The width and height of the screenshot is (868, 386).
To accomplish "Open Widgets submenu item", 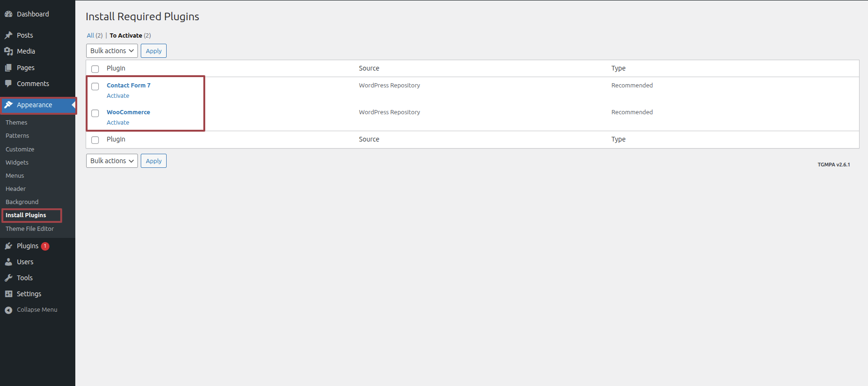I will click(x=17, y=162).
